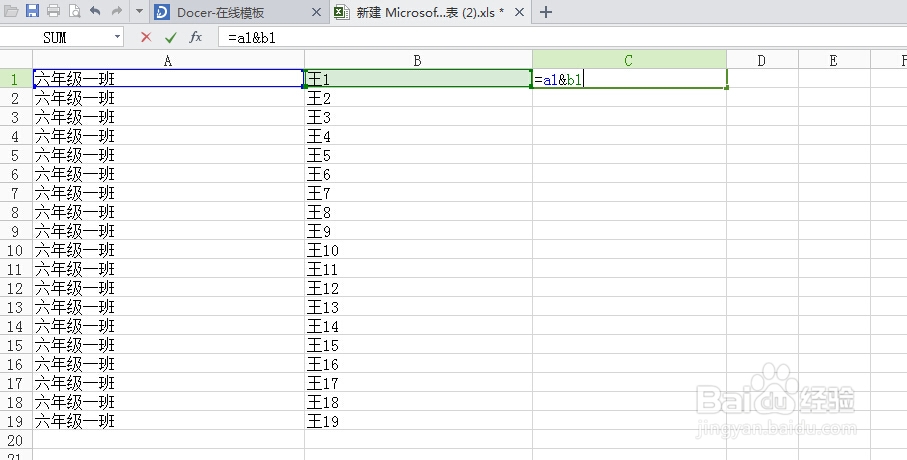Redo the action with the arrow icon

point(117,10)
